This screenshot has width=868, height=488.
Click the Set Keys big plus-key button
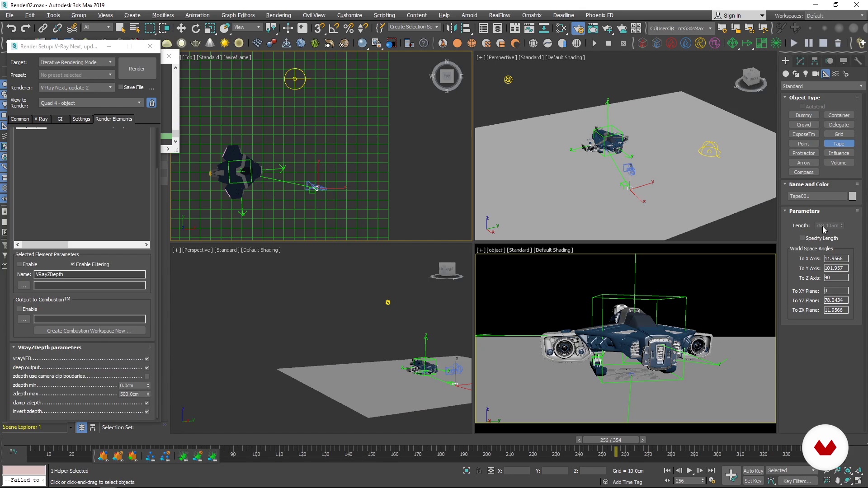tap(731, 474)
